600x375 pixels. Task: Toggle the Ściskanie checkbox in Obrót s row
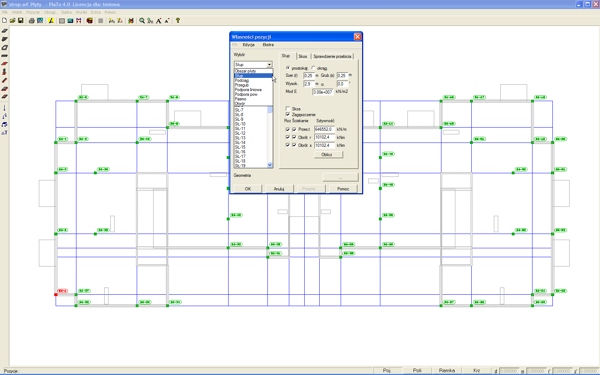click(x=294, y=145)
